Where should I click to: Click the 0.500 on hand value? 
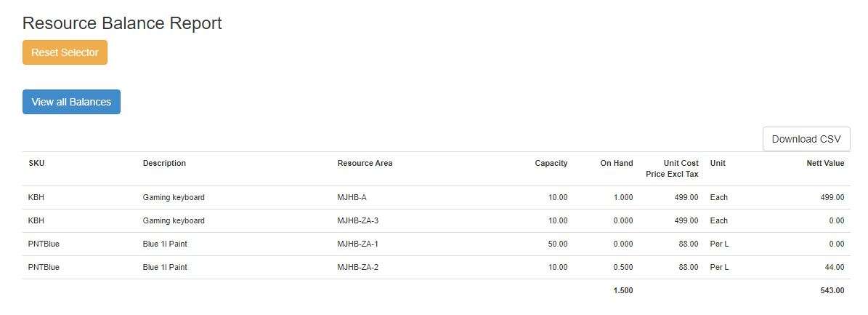click(622, 267)
